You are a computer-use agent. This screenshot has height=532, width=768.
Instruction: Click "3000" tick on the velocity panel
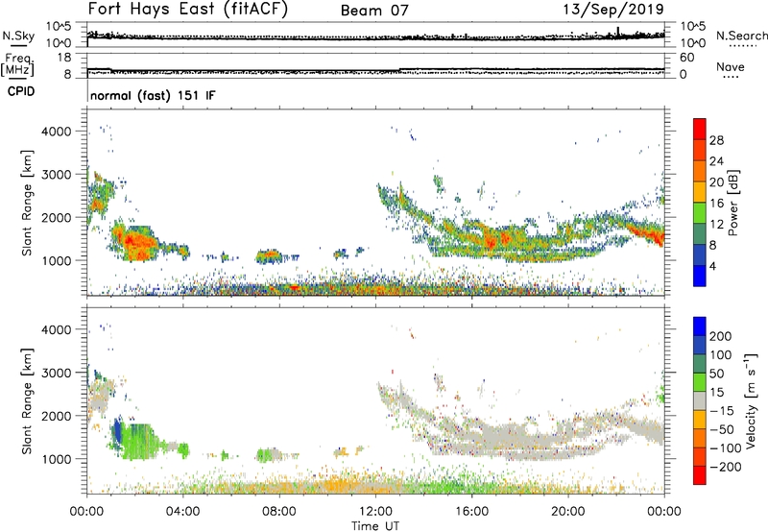point(57,373)
